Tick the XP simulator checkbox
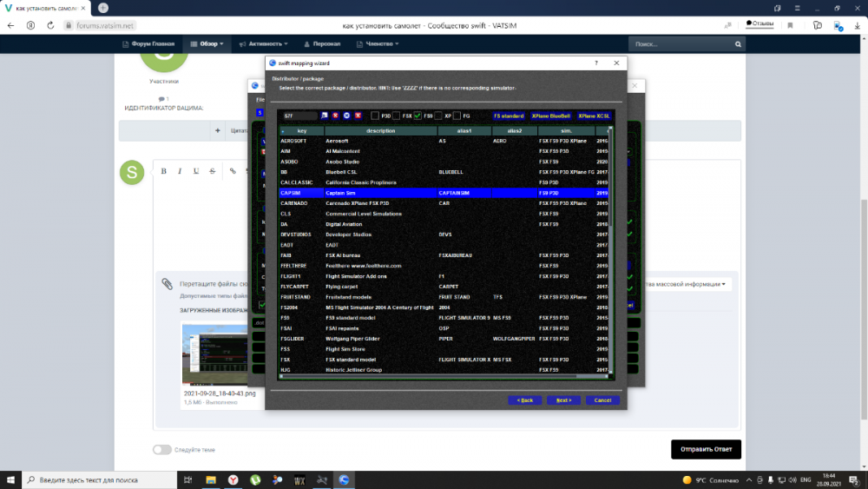 click(x=438, y=116)
